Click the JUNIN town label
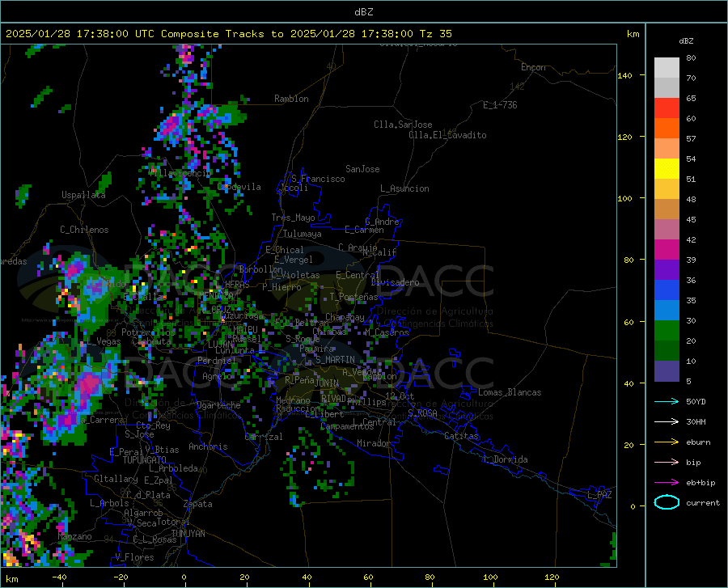Viewport: 728px width, 588px height. point(327,383)
